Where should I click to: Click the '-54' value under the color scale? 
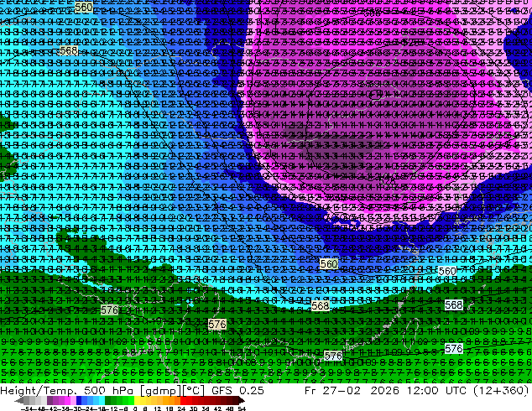pyautogui.click(x=27, y=408)
